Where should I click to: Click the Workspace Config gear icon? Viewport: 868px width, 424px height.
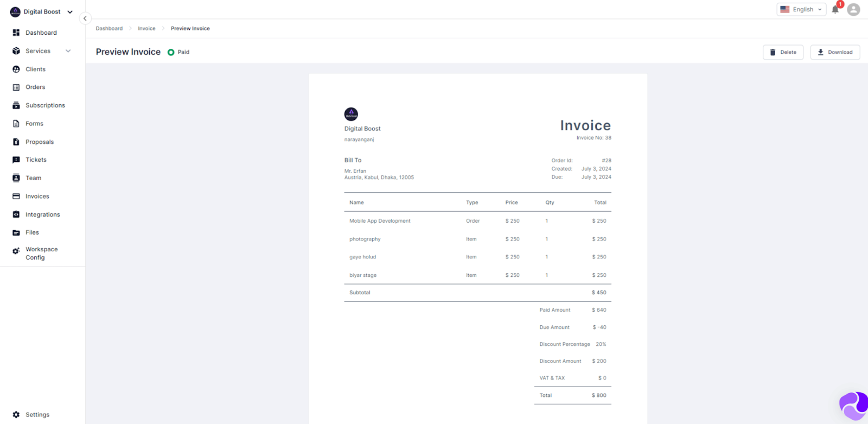tap(16, 251)
